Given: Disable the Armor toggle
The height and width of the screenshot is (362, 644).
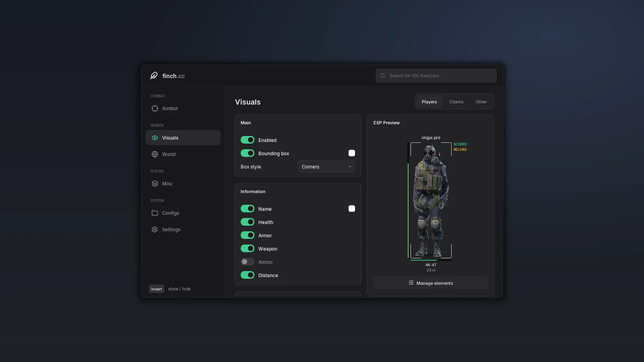Looking at the screenshot, I should point(248,235).
